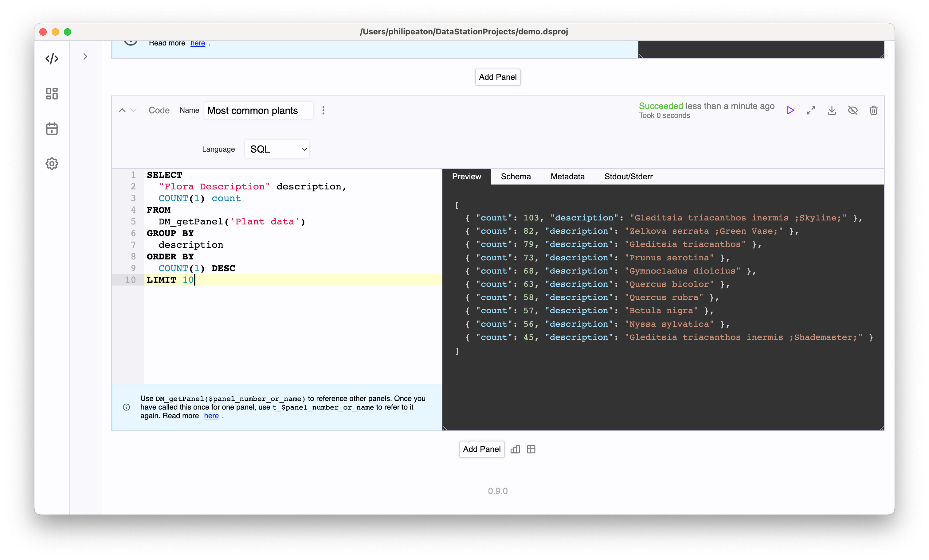This screenshot has height=560, width=929.
Task: Click the Betula nigra result row
Action: (589, 310)
